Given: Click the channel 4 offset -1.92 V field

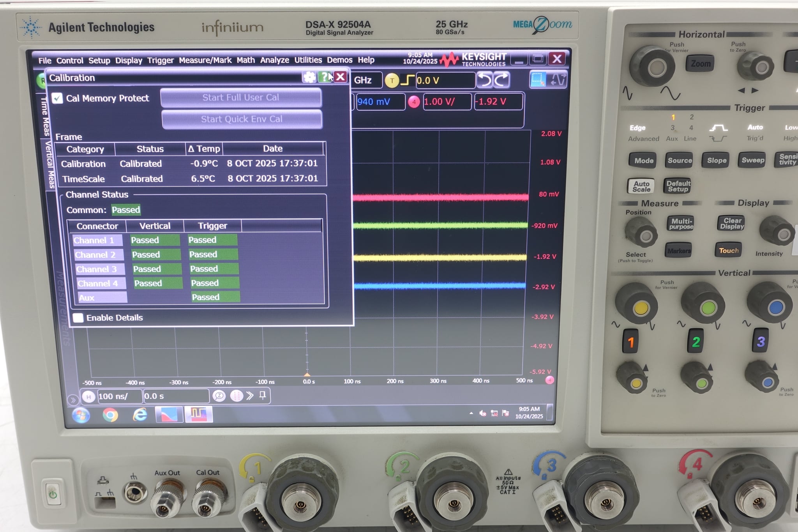Looking at the screenshot, I should (x=498, y=102).
